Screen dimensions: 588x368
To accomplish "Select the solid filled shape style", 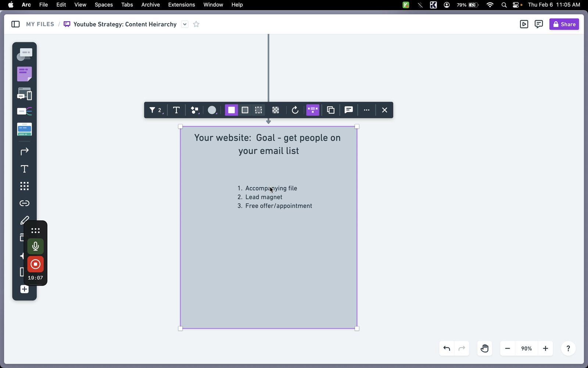I will (232, 110).
